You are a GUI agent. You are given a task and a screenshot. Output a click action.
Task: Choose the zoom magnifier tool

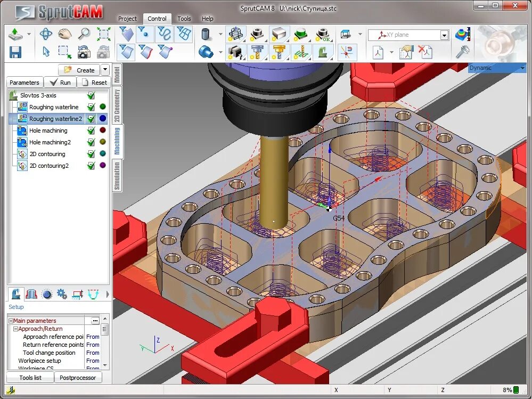(x=84, y=34)
